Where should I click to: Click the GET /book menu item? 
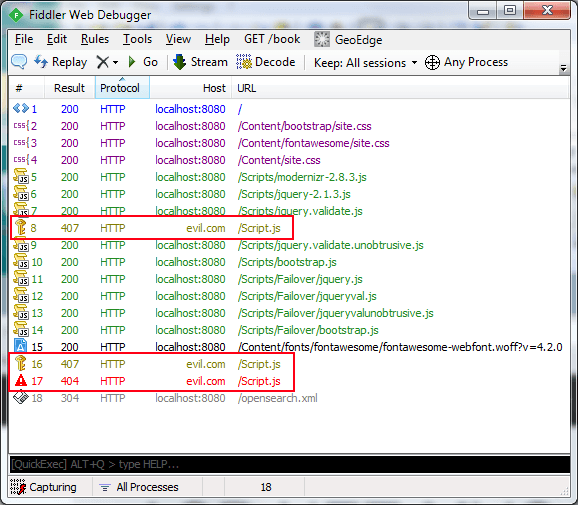272,39
